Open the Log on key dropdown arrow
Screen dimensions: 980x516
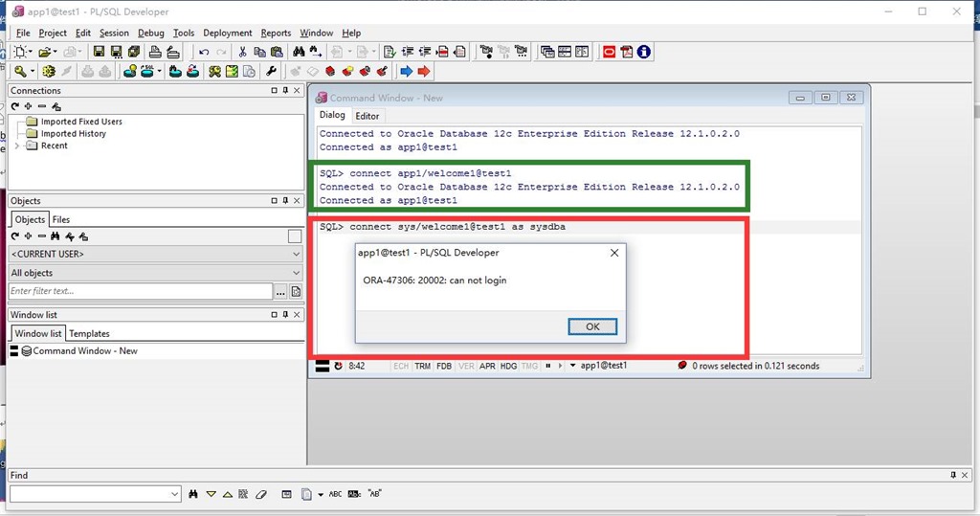pyautogui.click(x=33, y=71)
